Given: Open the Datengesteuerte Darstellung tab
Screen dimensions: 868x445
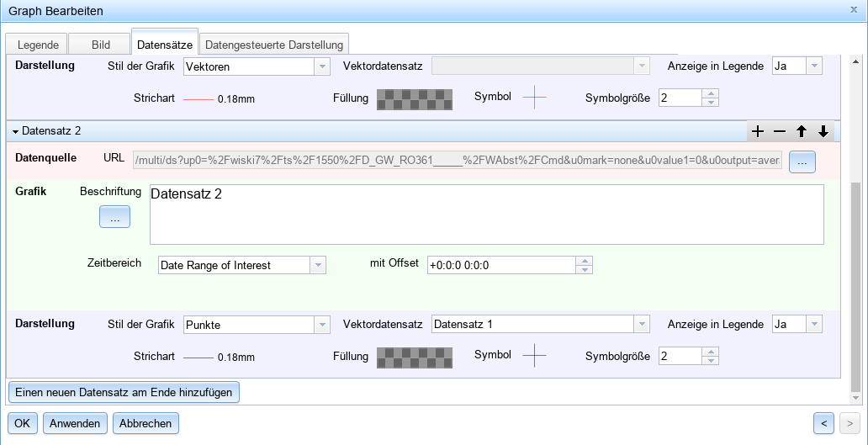Looking at the screenshot, I should (x=274, y=45).
